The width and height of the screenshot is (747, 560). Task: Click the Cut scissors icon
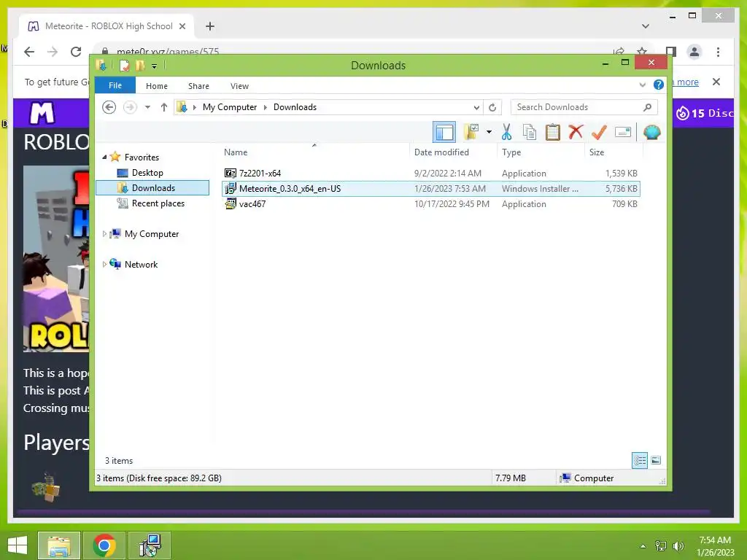click(x=506, y=132)
